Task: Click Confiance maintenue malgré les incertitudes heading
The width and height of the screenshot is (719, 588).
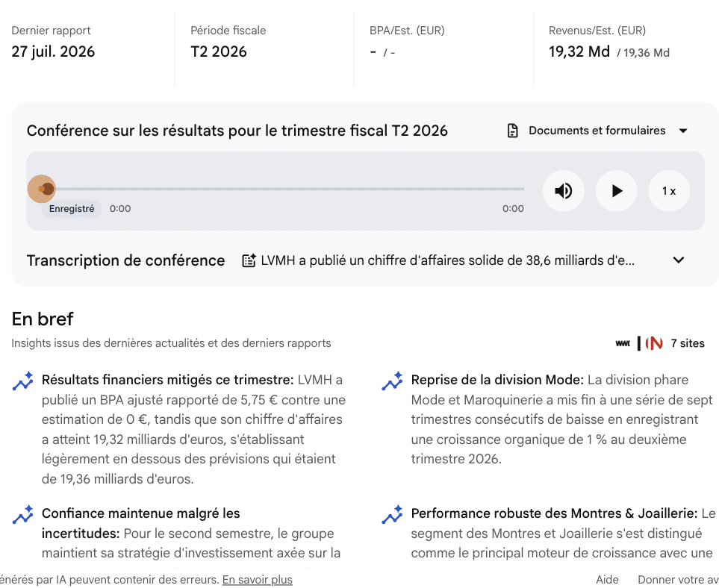Action: pos(141,523)
